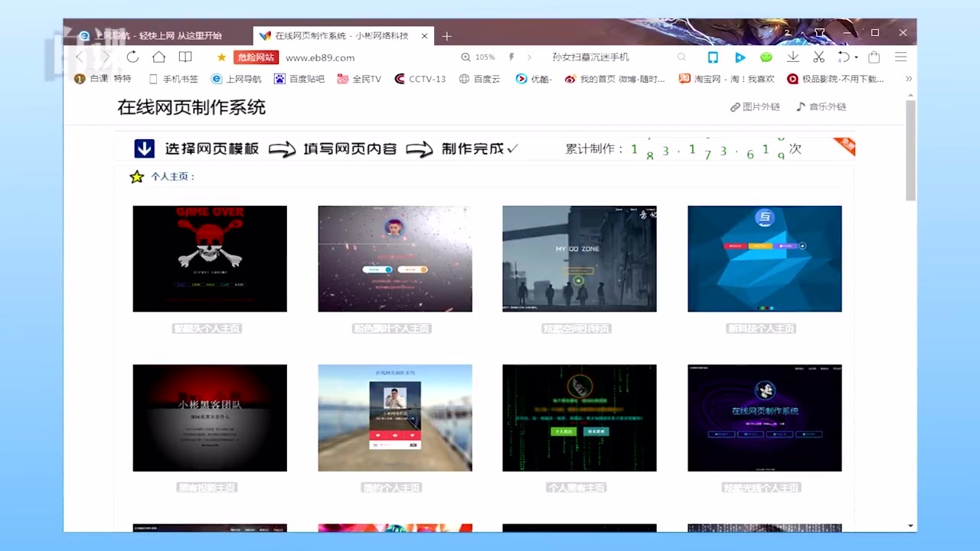Open the 我的首页 微博 bookmark
The width and height of the screenshot is (980, 551).
point(615,79)
